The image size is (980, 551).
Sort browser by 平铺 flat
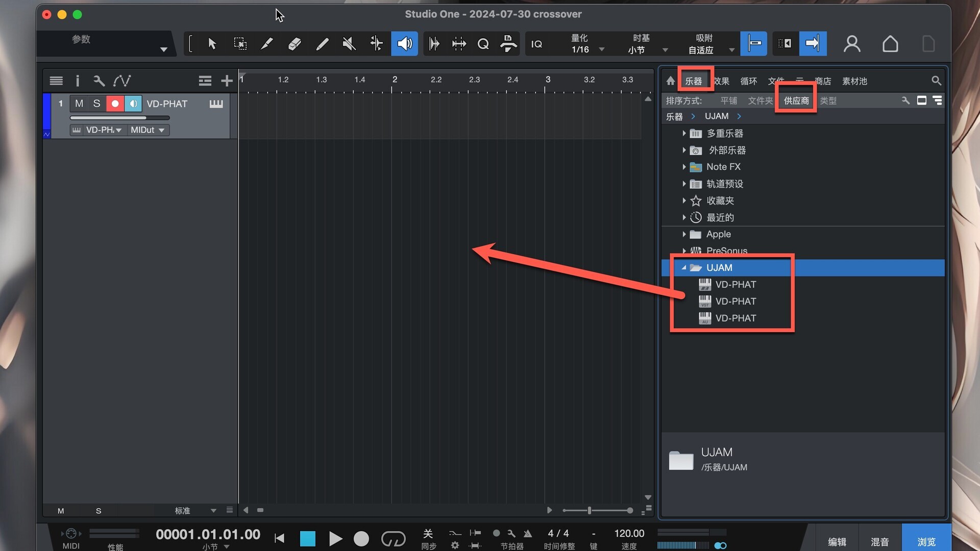[728, 101]
